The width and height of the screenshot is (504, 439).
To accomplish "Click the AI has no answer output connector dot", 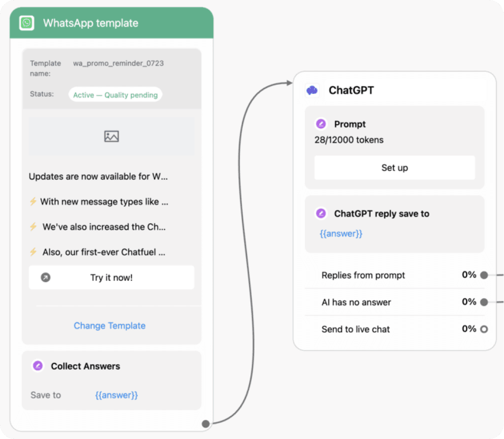I will pos(484,302).
